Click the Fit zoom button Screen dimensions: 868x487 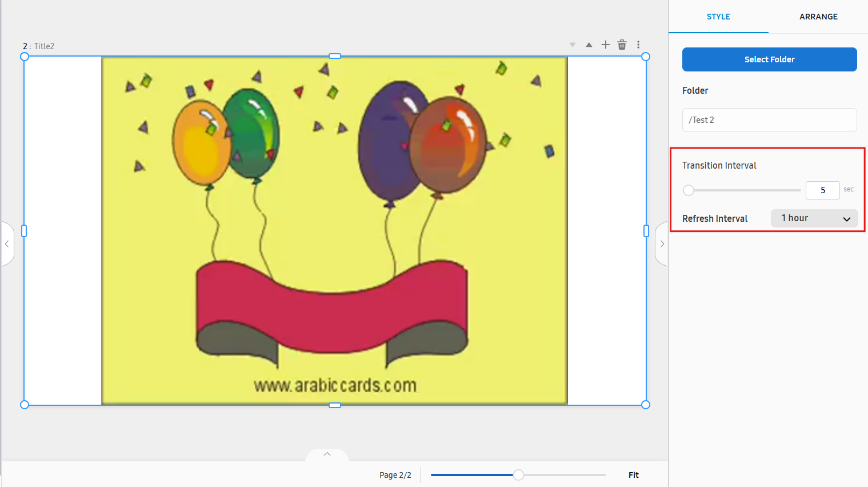(x=633, y=475)
